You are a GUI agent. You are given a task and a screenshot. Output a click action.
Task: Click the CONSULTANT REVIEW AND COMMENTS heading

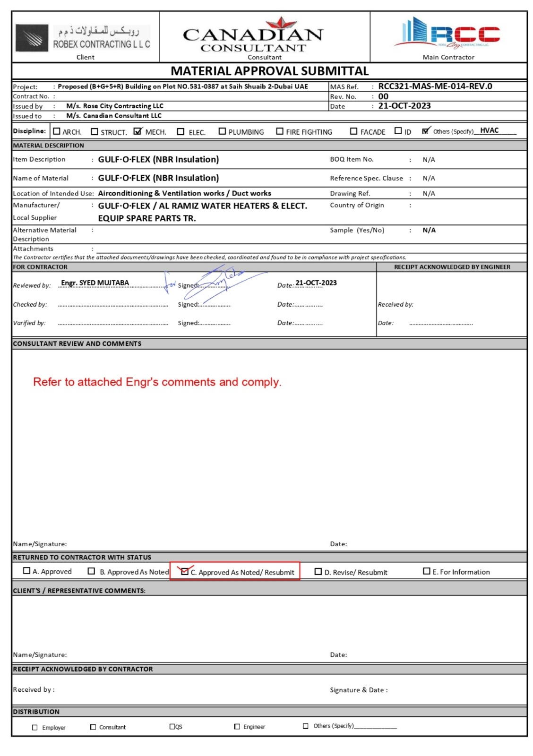coord(77,344)
